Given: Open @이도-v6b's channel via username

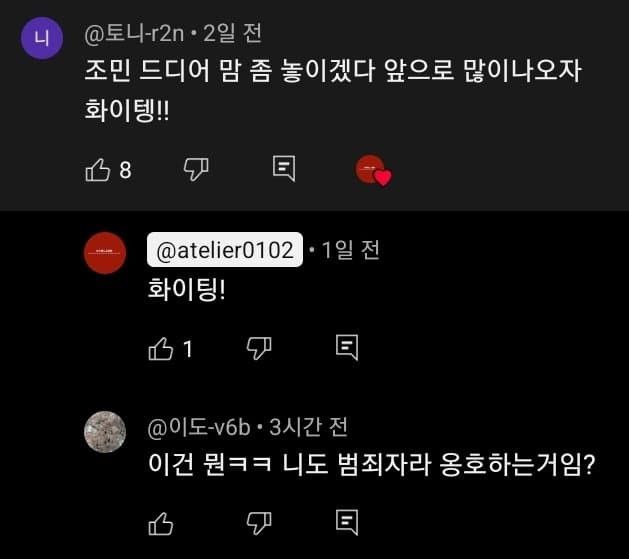Looking at the screenshot, I should (x=198, y=427).
